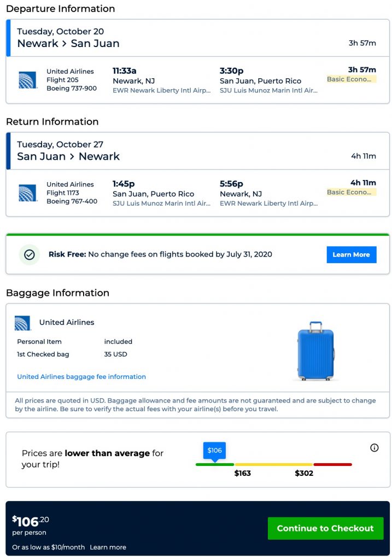Click Basic Economy label on departure flight

[x=352, y=79]
